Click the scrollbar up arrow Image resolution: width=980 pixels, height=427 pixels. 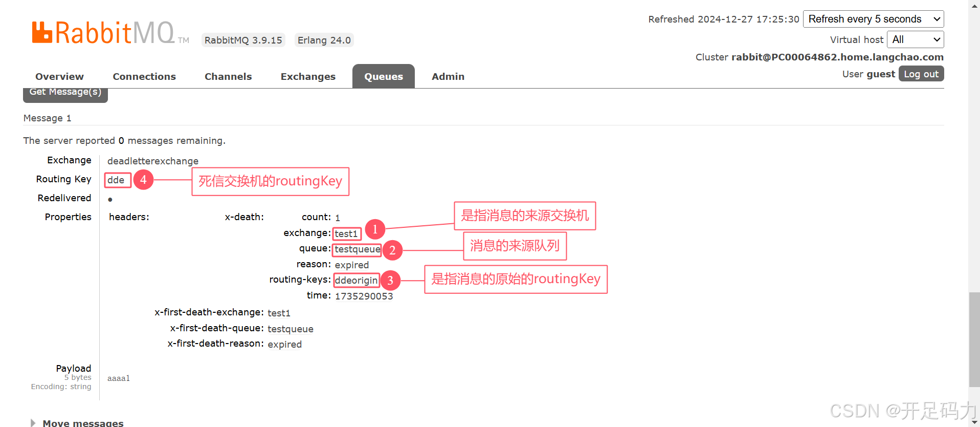tap(974, 5)
